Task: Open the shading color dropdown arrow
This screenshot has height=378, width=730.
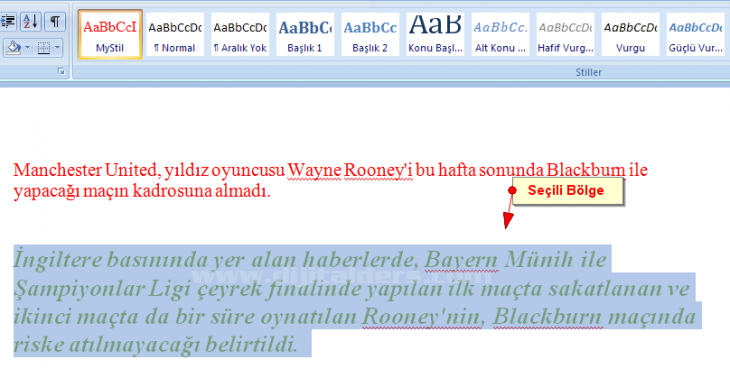Action: 27,47
